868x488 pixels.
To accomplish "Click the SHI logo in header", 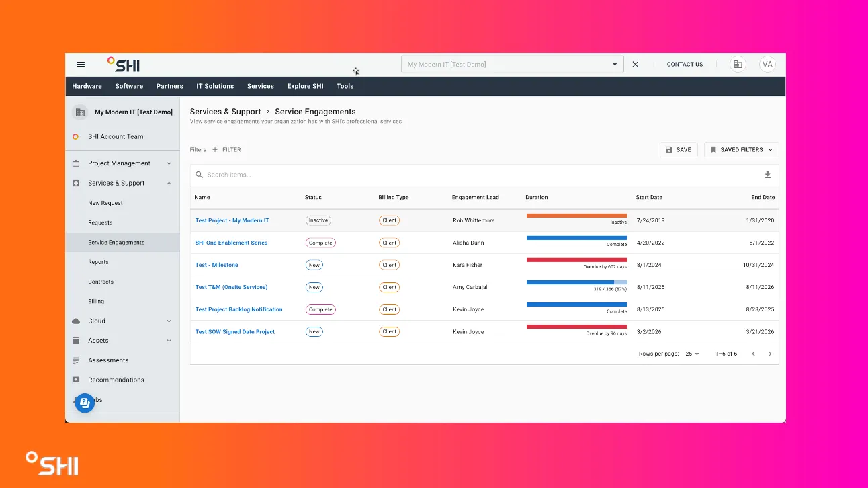I will 124,65.
